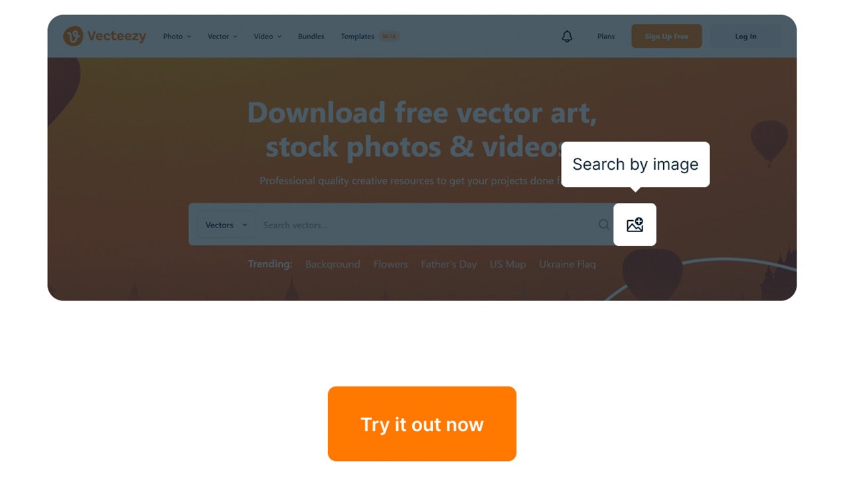This screenshot has height=504, width=843.
Task: Open the notifications bell
Action: [x=567, y=36]
